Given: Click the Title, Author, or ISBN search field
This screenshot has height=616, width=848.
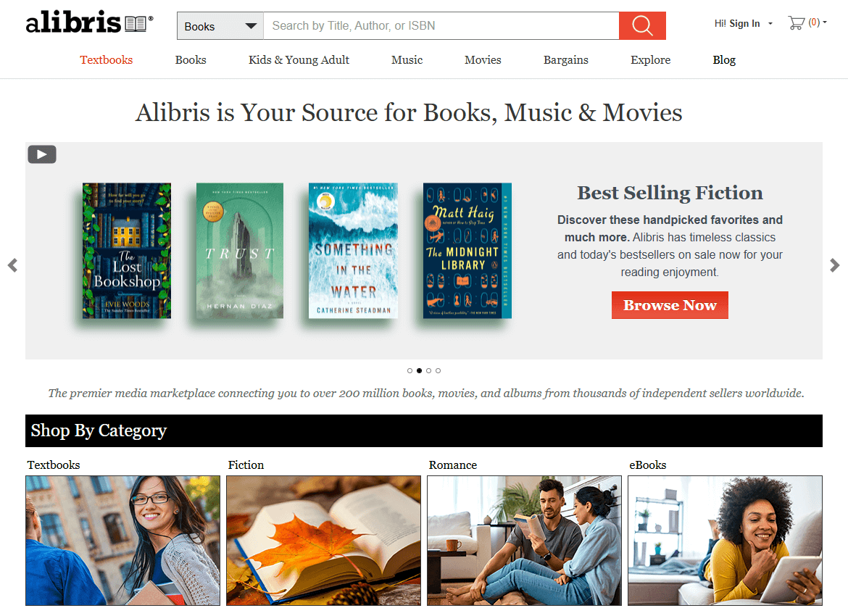Looking at the screenshot, I should [441, 26].
